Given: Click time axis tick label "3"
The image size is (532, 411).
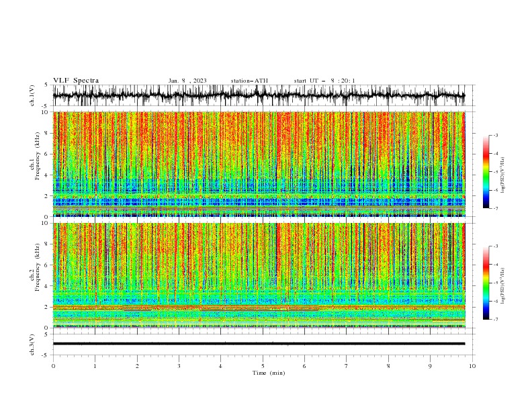Looking at the screenshot, I should pos(179,366).
